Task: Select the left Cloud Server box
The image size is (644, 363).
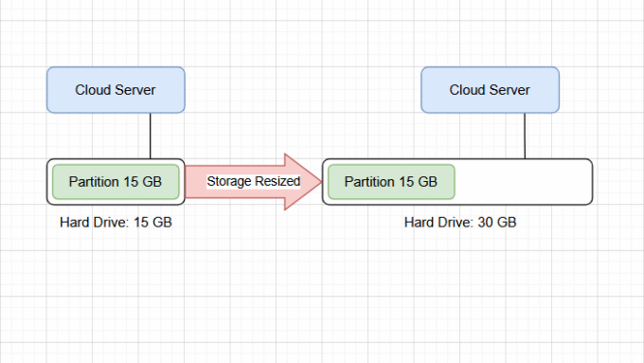Action: [116, 90]
